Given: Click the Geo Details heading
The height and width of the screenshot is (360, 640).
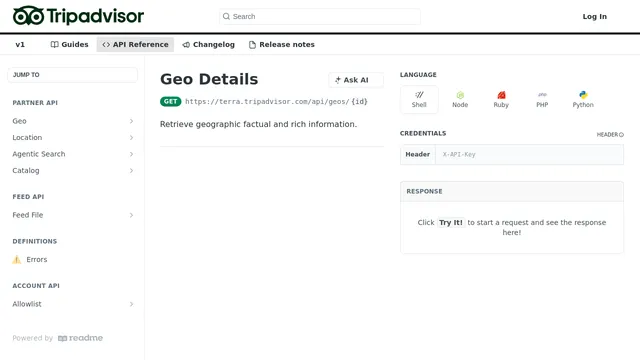Looking at the screenshot, I should [x=209, y=79].
